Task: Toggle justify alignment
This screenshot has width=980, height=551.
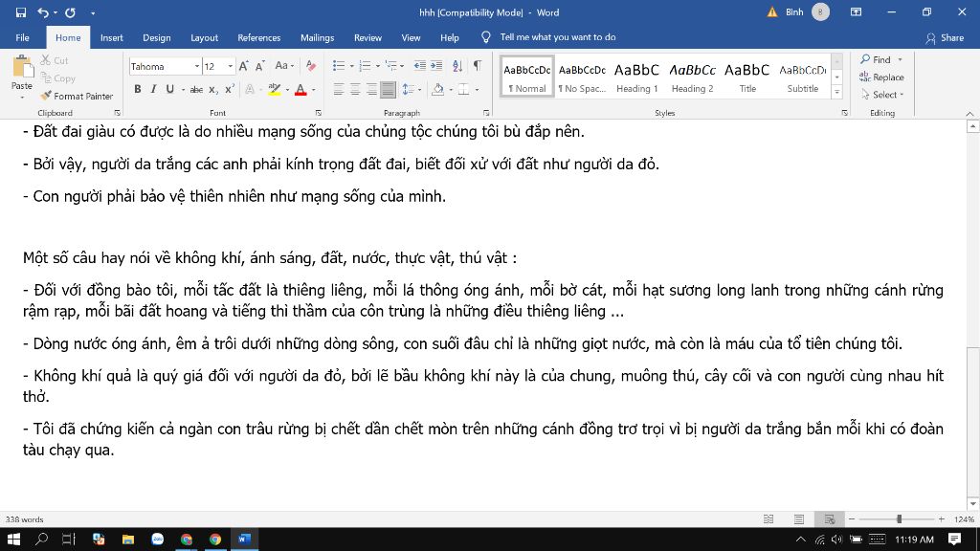Action: point(388,90)
